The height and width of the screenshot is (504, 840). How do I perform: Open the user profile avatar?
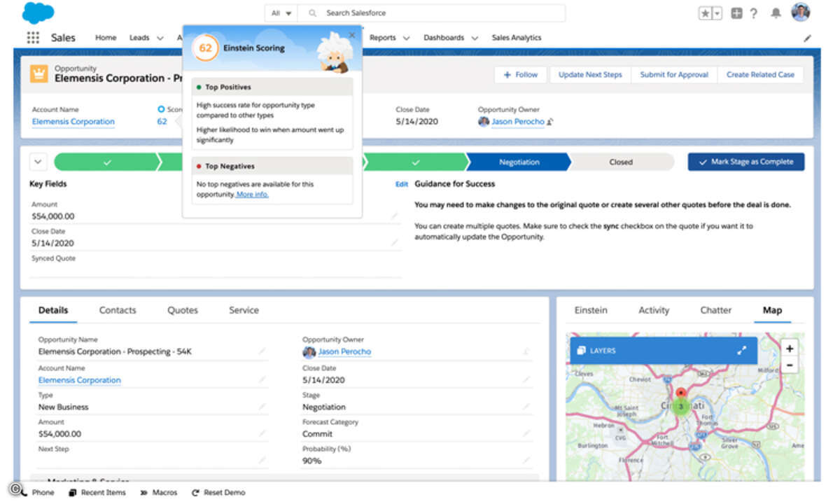(800, 13)
